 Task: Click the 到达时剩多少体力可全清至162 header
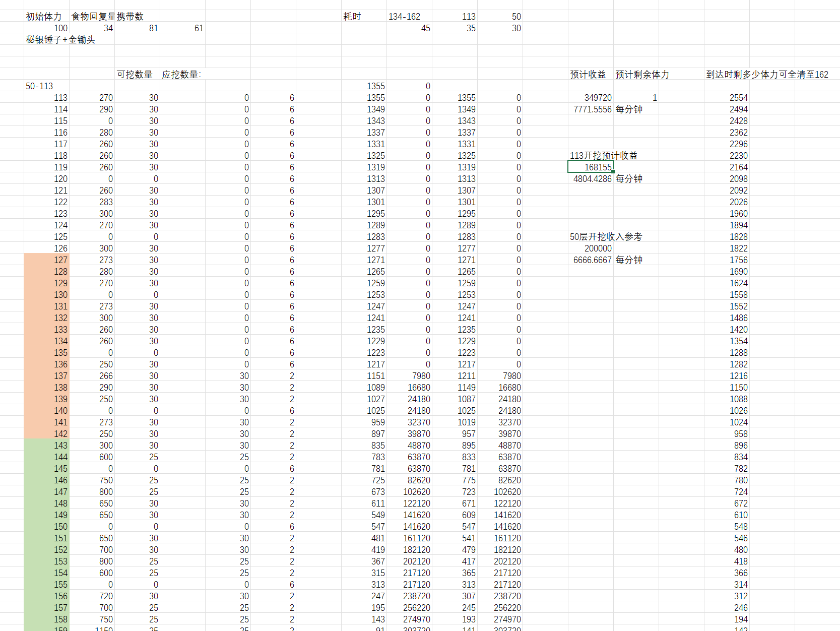pyautogui.click(x=767, y=74)
